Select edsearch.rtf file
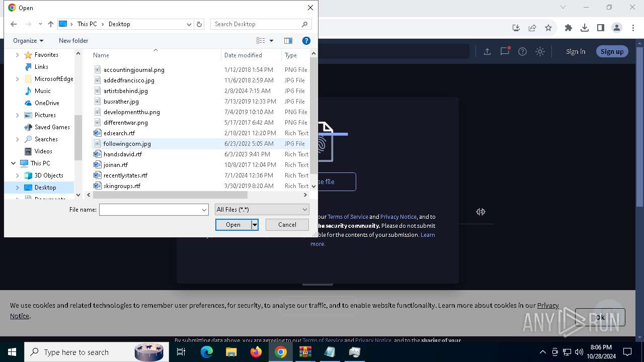 pos(119,133)
